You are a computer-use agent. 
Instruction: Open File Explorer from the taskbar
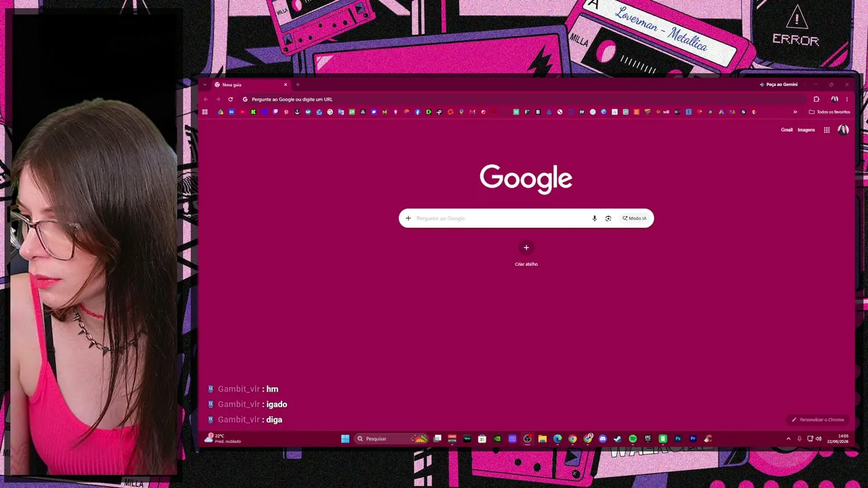tap(542, 439)
